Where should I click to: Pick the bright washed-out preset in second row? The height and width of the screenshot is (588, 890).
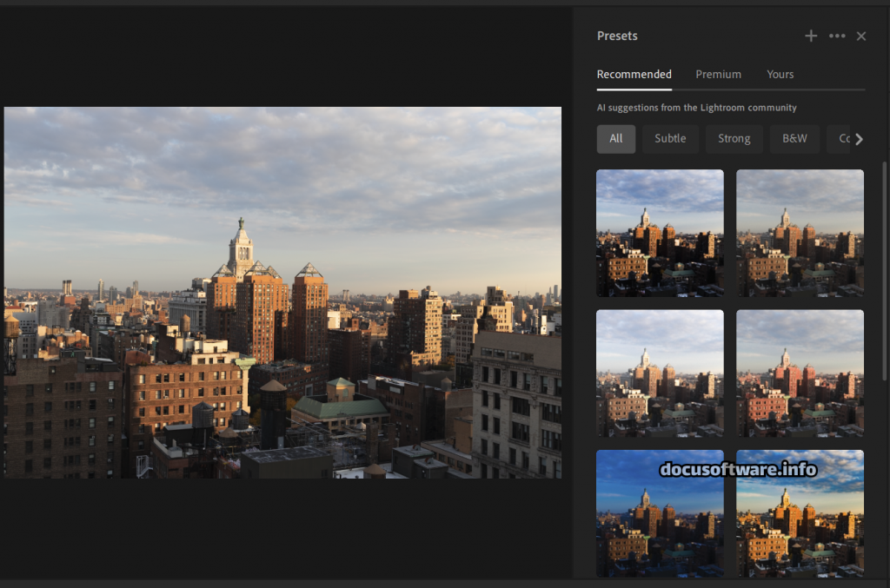coord(660,373)
